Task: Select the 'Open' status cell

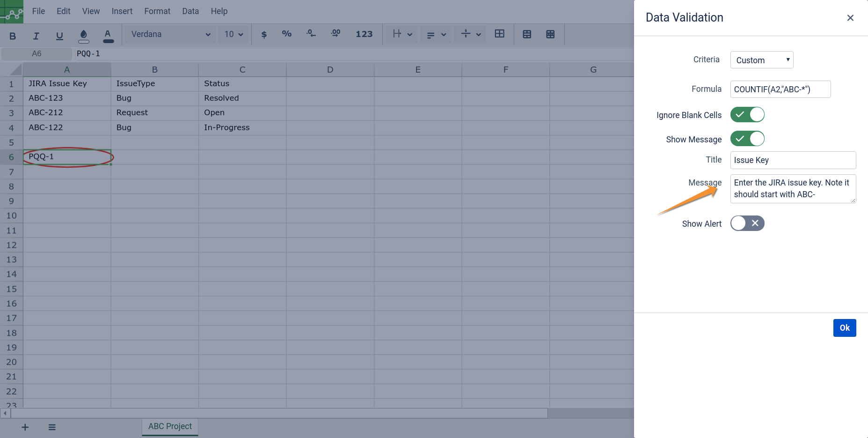Action: (242, 113)
